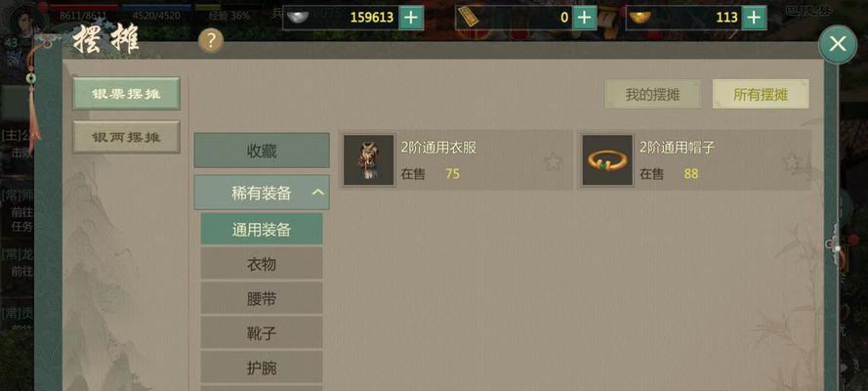Screen dimensions: 868x391
Task: Select 衣物 subcategory
Action: (x=262, y=264)
